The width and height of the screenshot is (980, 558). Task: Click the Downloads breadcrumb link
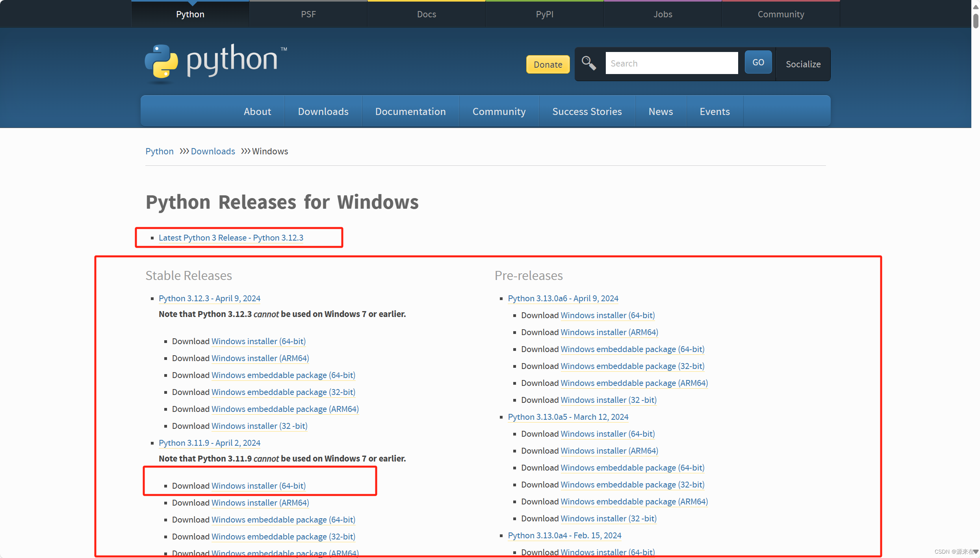click(x=213, y=151)
